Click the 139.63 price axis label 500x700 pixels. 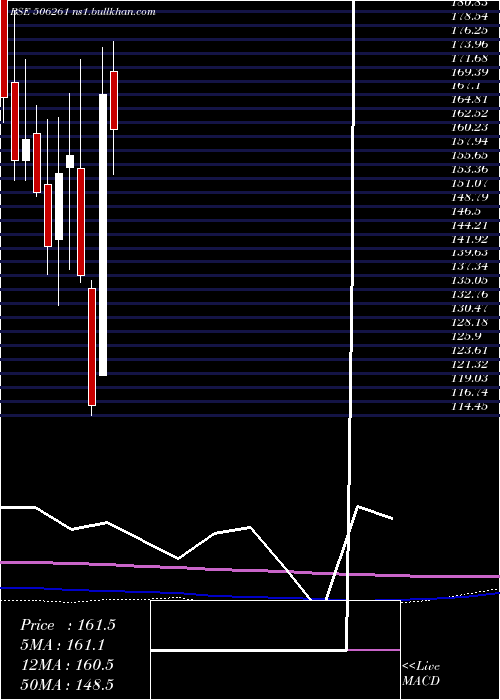[x=470, y=253]
